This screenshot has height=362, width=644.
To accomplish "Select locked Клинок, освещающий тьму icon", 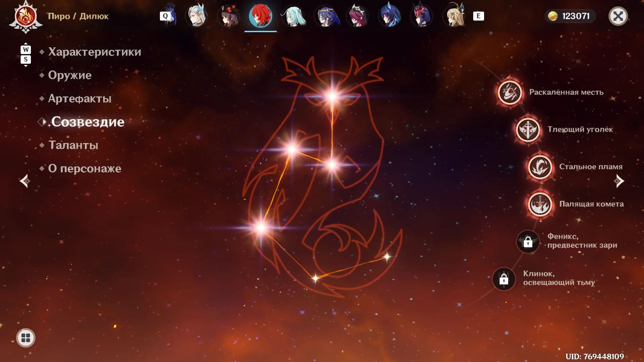I will [504, 279].
